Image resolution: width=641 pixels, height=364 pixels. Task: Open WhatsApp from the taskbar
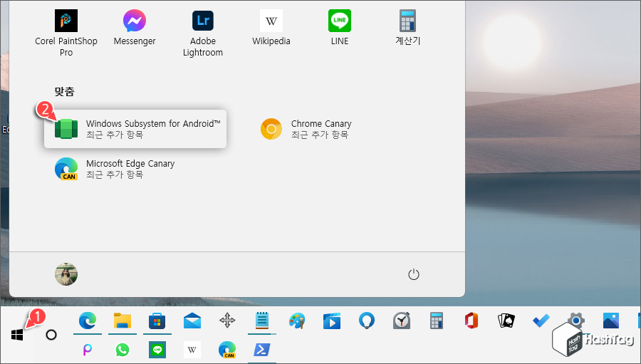(x=123, y=350)
